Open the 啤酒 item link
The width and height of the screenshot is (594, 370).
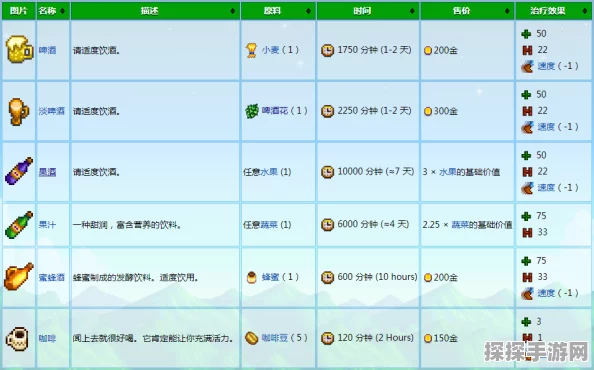[47, 50]
